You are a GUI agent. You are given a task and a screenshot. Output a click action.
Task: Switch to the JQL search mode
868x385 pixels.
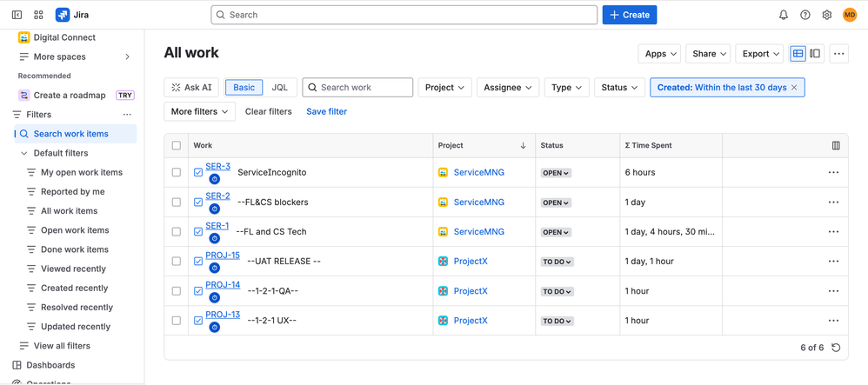(279, 88)
